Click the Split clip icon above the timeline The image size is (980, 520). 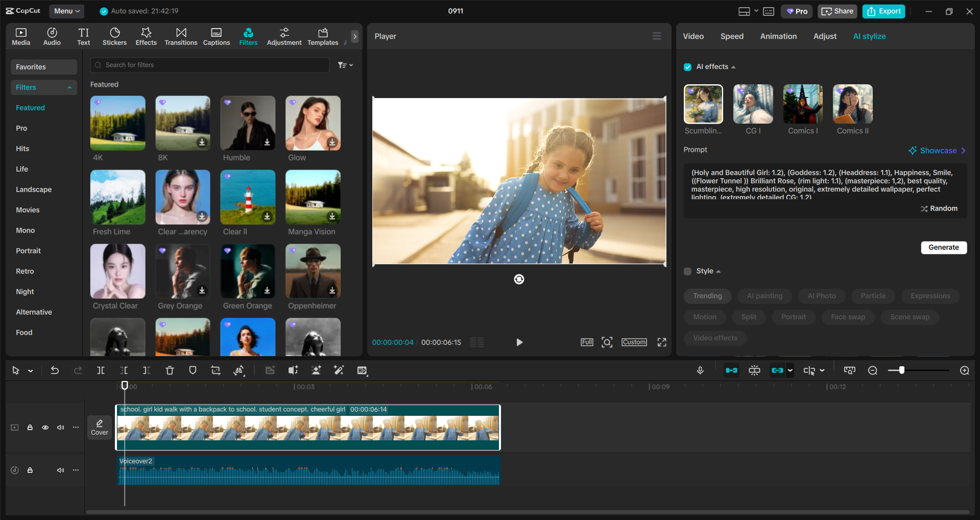[x=101, y=370]
